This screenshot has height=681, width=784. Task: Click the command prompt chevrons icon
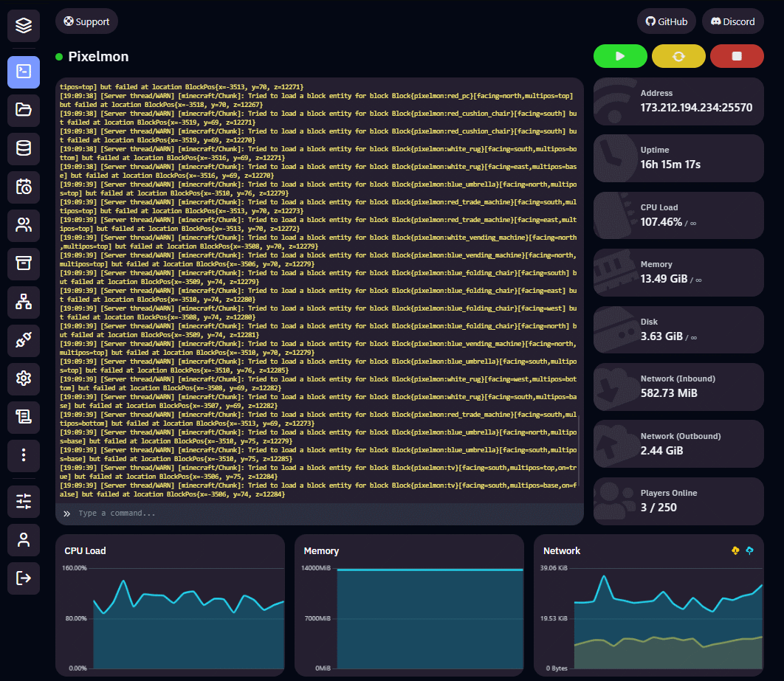click(x=67, y=514)
